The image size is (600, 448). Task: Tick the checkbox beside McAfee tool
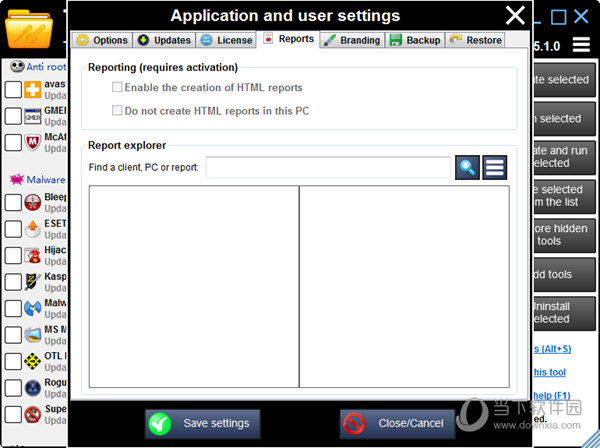(x=13, y=142)
